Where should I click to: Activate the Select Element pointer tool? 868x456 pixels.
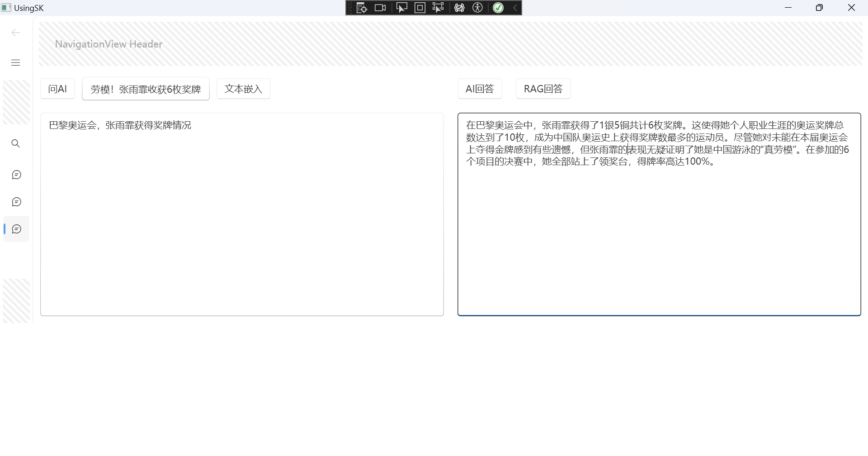click(x=401, y=8)
